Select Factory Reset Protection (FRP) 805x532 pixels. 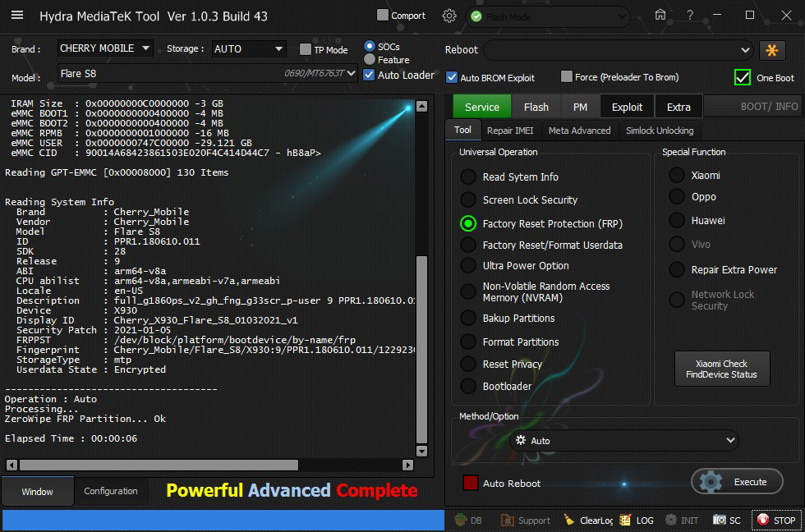tap(468, 223)
